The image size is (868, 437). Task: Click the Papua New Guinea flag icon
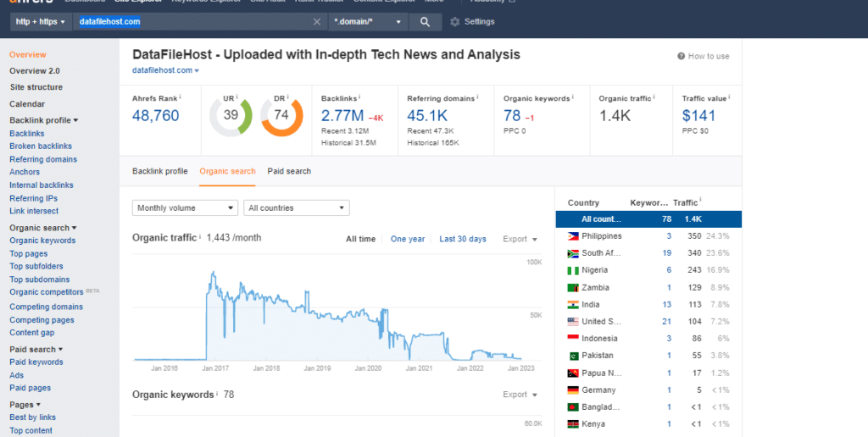(x=573, y=373)
